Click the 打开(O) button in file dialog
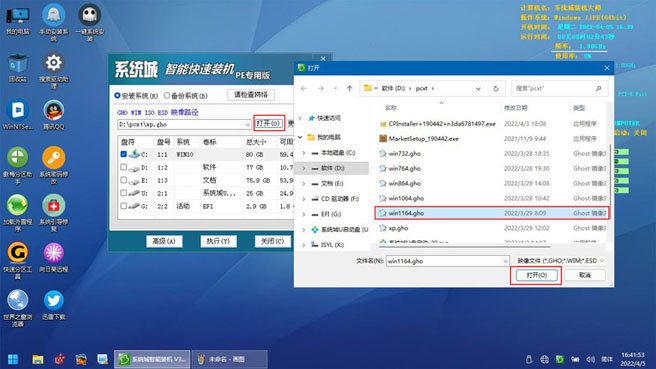656x369 pixels. [536, 275]
